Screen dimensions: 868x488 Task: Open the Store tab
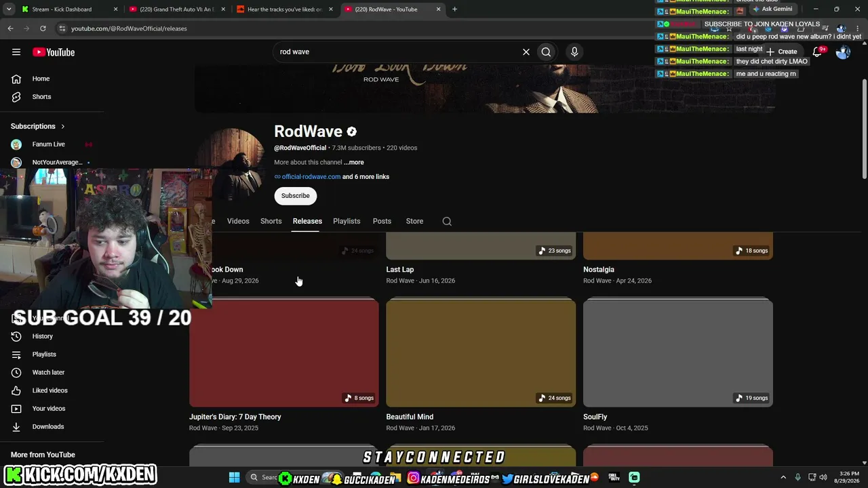click(414, 221)
